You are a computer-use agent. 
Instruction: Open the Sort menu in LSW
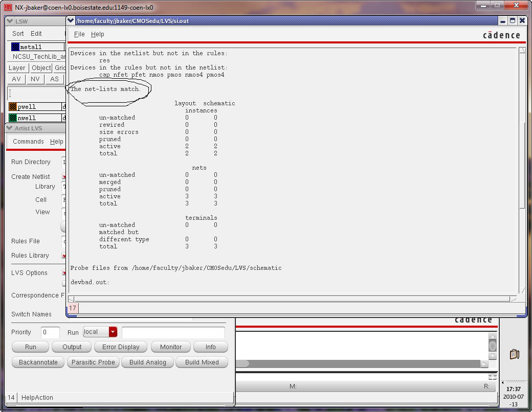[18, 34]
